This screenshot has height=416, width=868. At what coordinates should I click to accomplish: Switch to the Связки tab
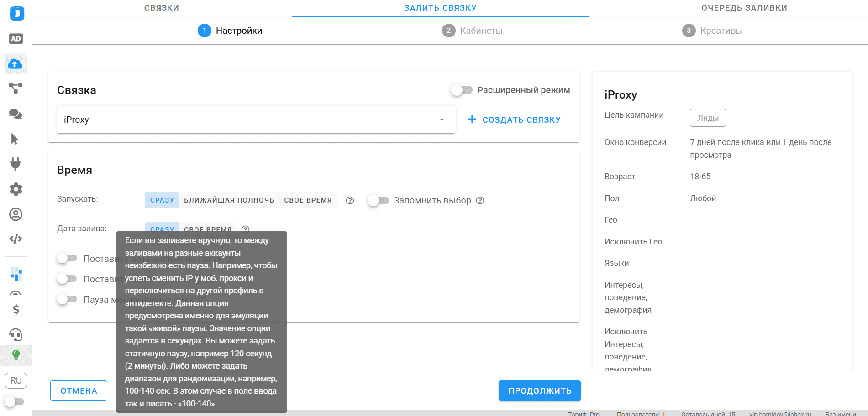click(162, 8)
